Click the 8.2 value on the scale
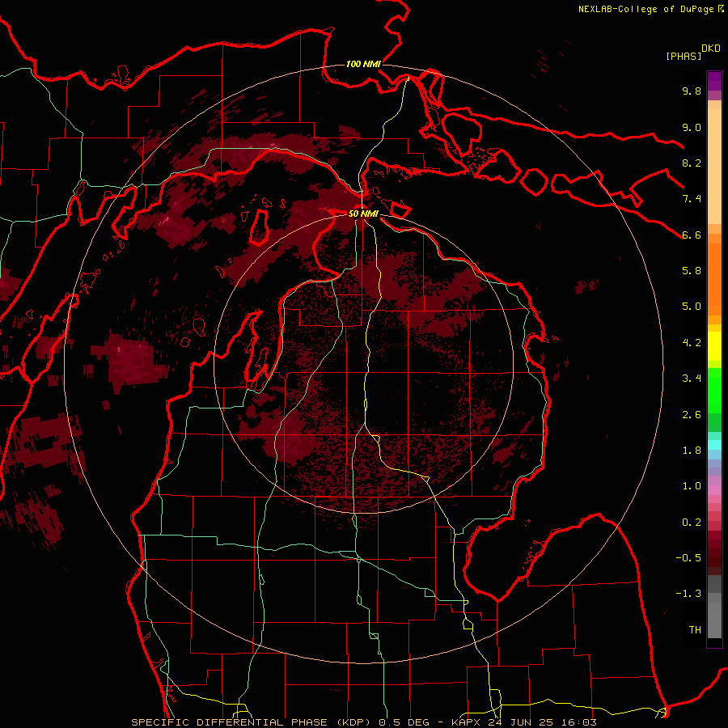 coord(692,163)
